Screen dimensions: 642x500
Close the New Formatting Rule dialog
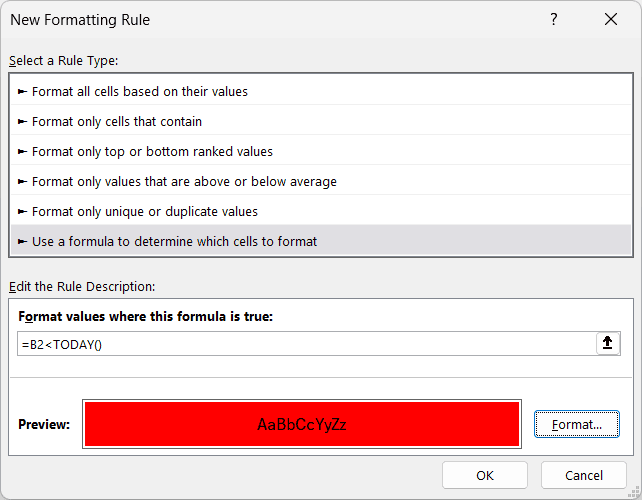click(x=610, y=19)
